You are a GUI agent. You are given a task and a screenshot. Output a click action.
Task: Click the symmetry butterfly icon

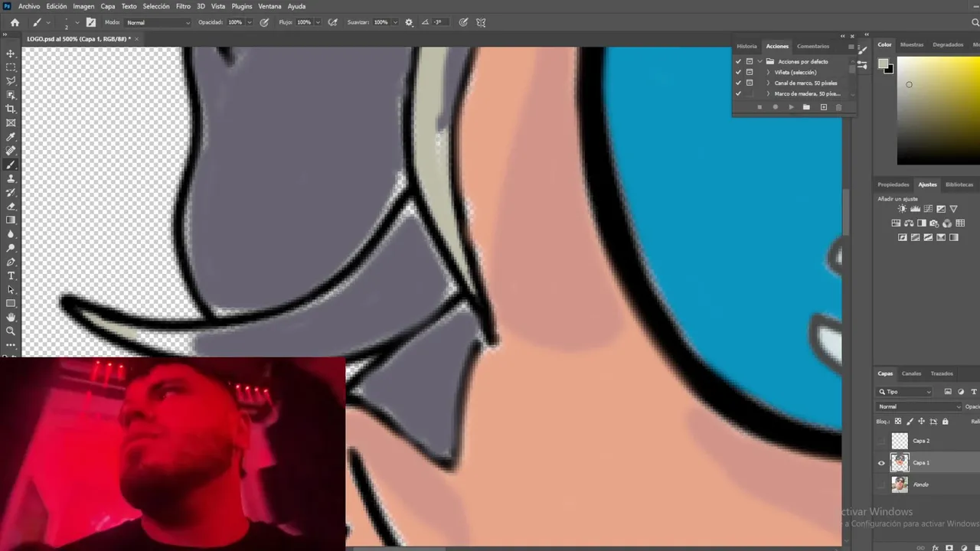click(481, 22)
